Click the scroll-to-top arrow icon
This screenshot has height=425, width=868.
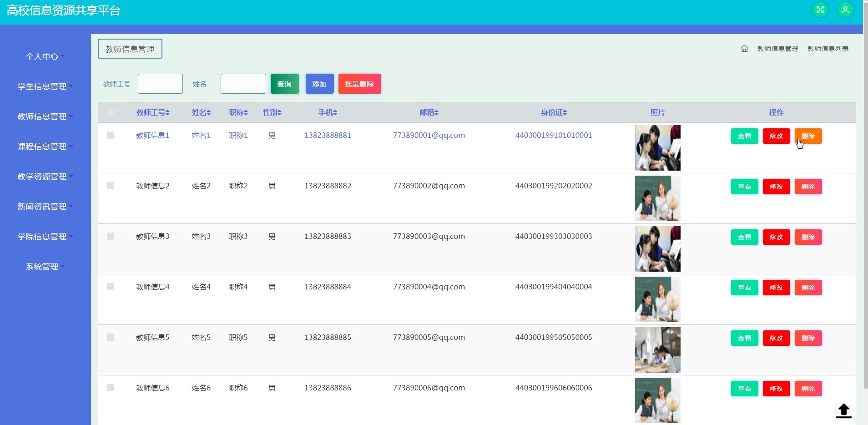[843, 410]
